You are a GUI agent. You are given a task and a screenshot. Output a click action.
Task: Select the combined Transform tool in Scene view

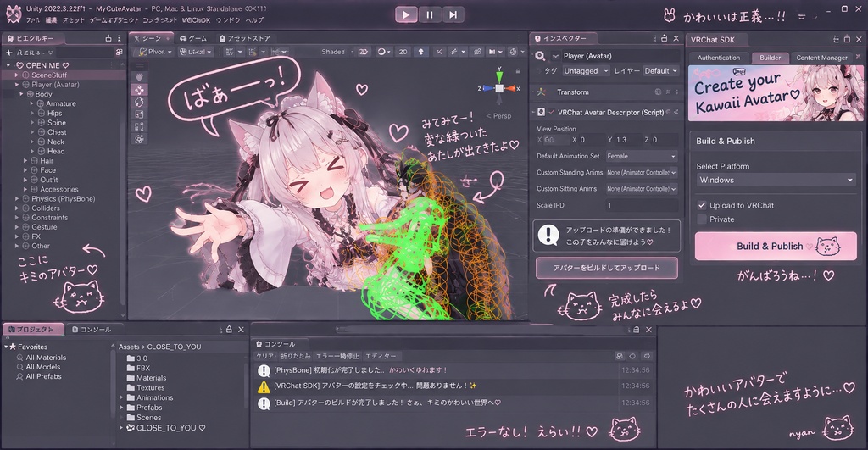click(139, 138)
